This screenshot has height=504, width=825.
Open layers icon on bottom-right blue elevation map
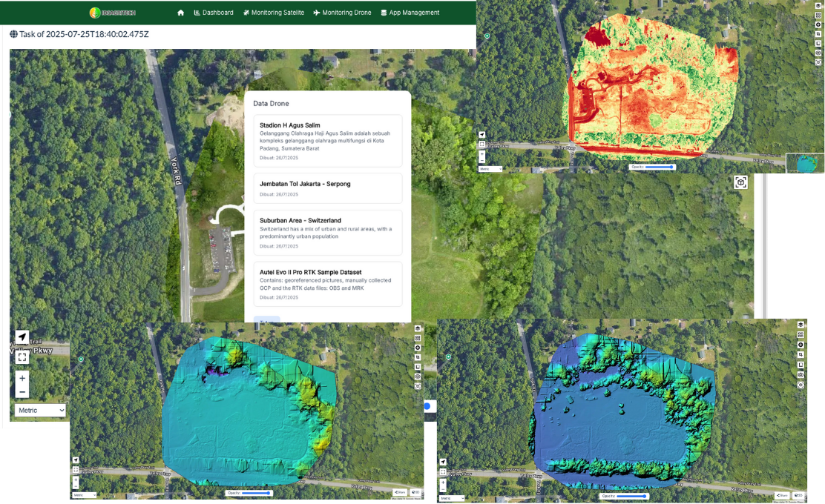[801, 325]
